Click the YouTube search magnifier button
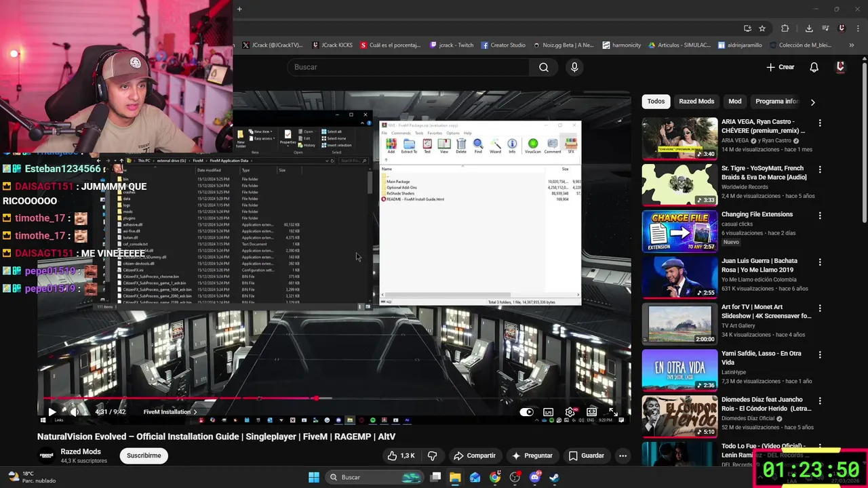Image resolution: width=868 pixels, height=488 pixels. (544, 67)
